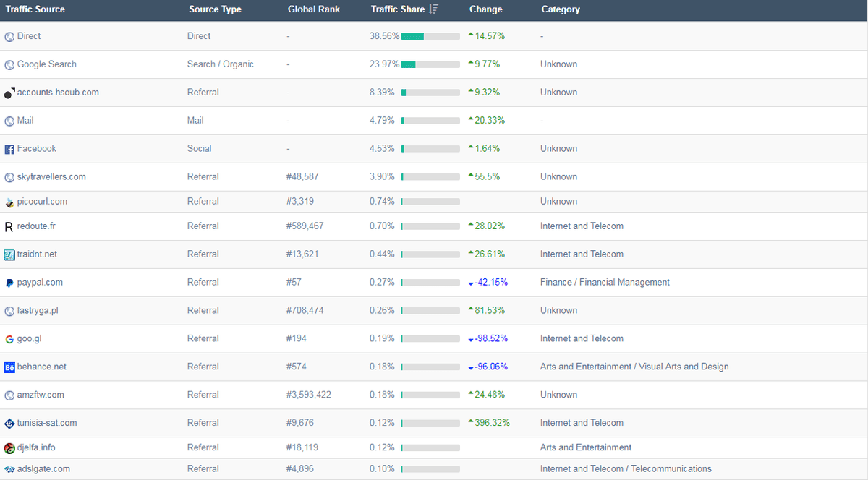Click the Traffic Source column header
Viewport: 868px width, 480px height.
[35, 9]
